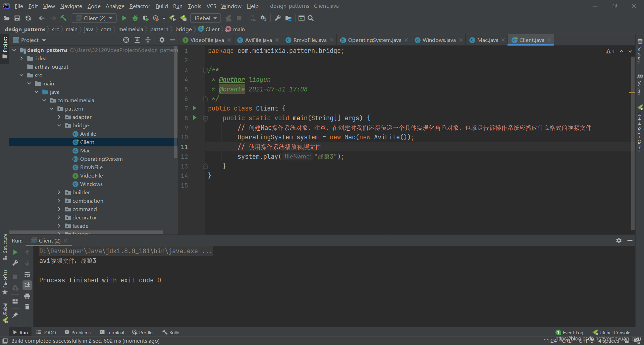Expand the builder package
This screenshot has height=345, width=644.
click(59, 192)
